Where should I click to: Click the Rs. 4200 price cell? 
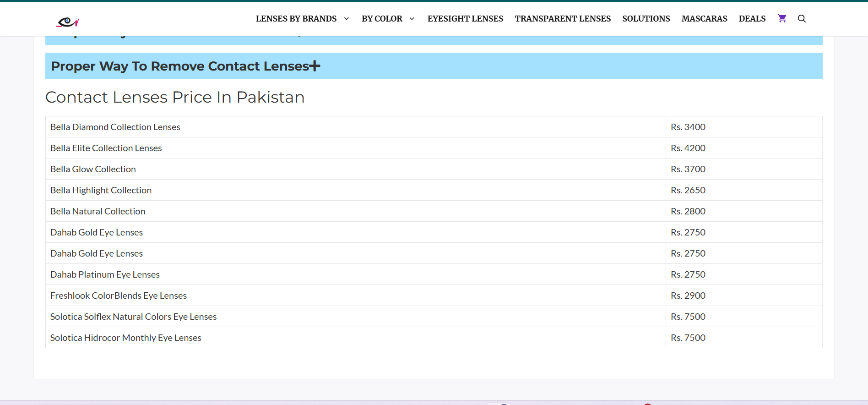688,148
